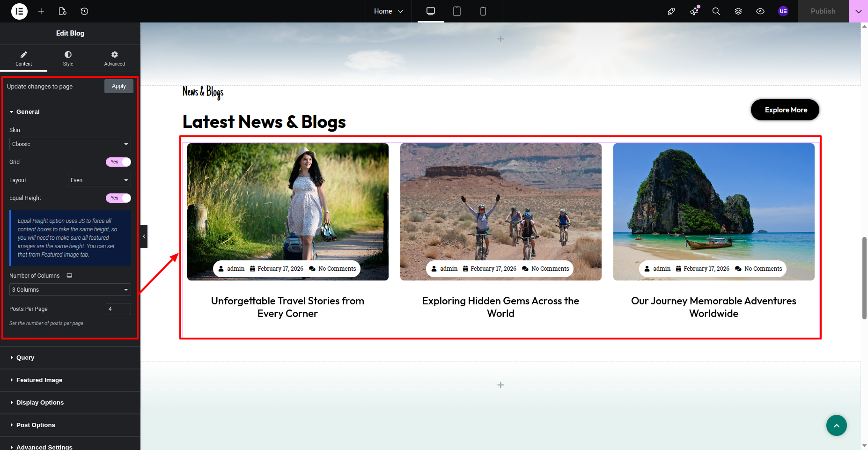Click the page vertical scrollbar
This screenshot has width=868, height=450.
(x=864, y=278)
